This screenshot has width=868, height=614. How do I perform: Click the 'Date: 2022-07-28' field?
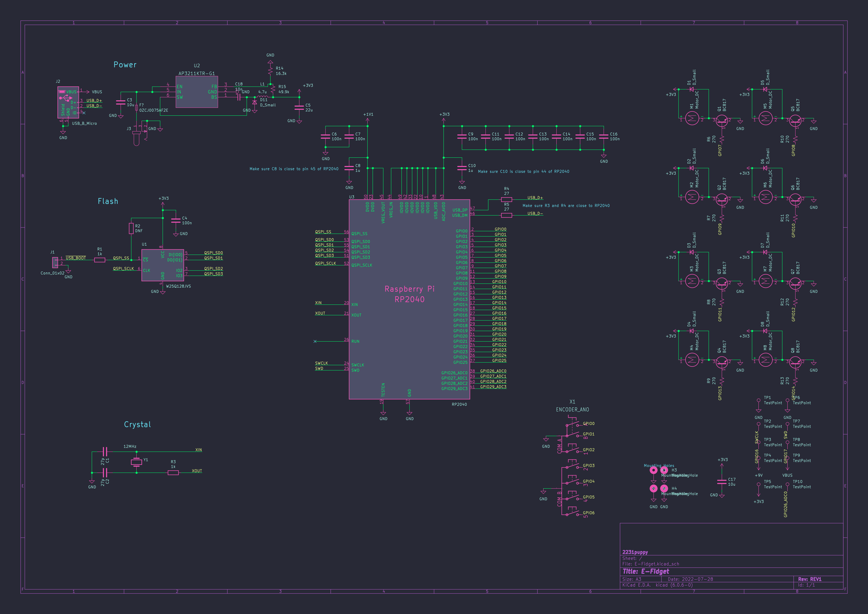coord(690,579)
